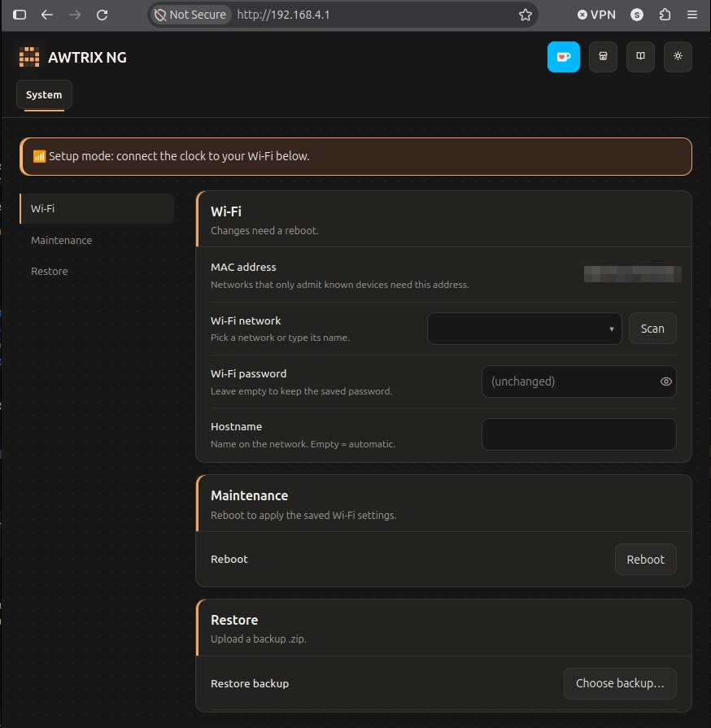The width and height of the screenshot is (711, 728).
Task: Open the app store icon button
Action: coord(603,57)
